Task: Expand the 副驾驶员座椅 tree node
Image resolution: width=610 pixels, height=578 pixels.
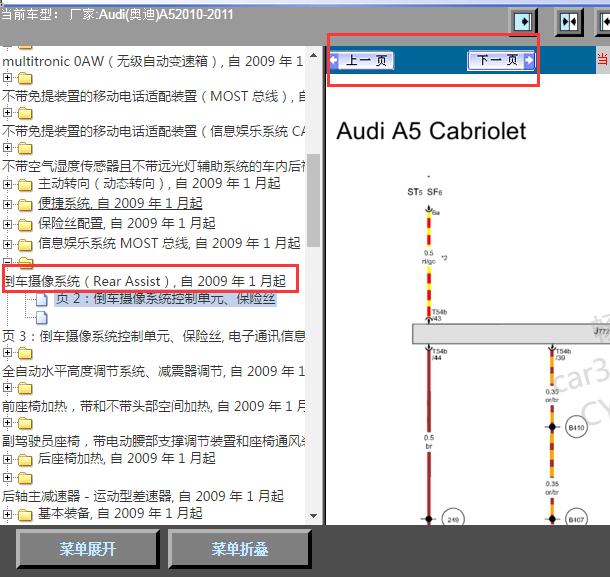Action: (x=7, y=422)
